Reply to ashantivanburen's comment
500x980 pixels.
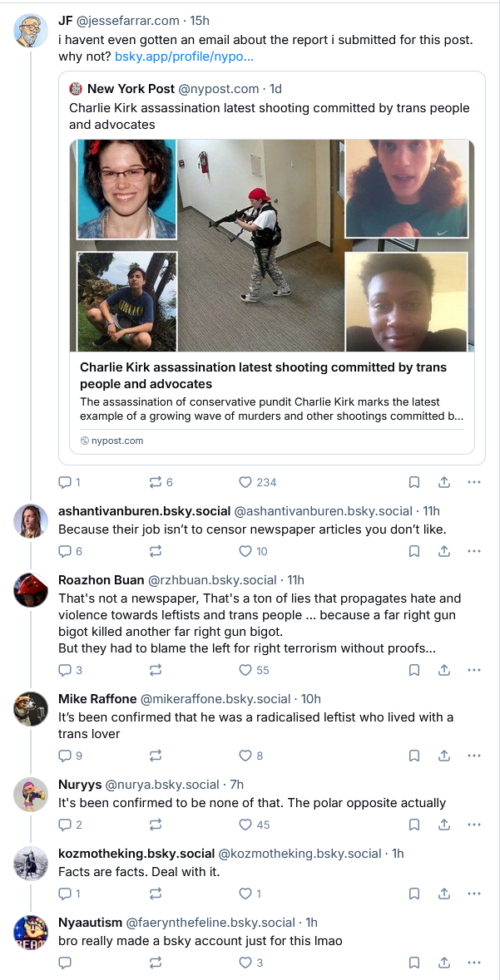[65, 551]
